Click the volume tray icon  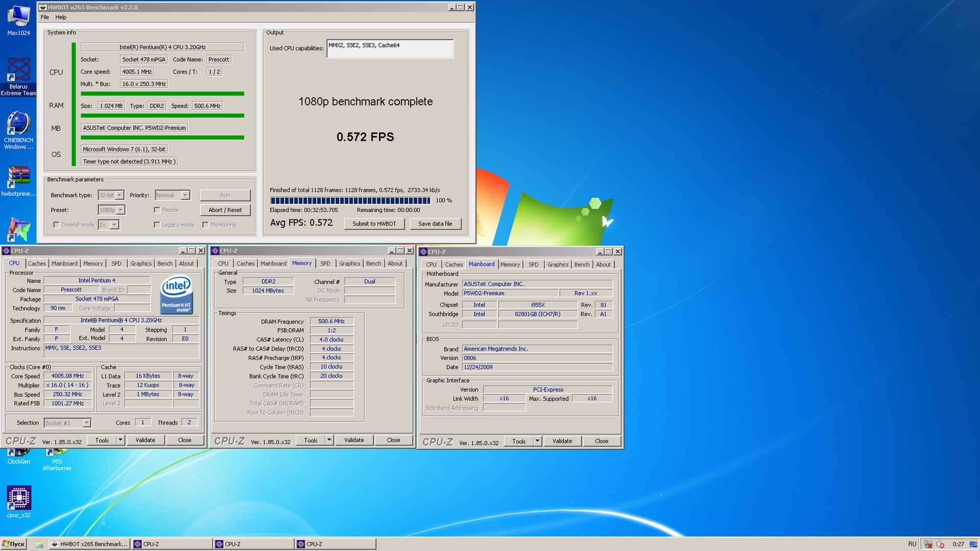[940, 544]
